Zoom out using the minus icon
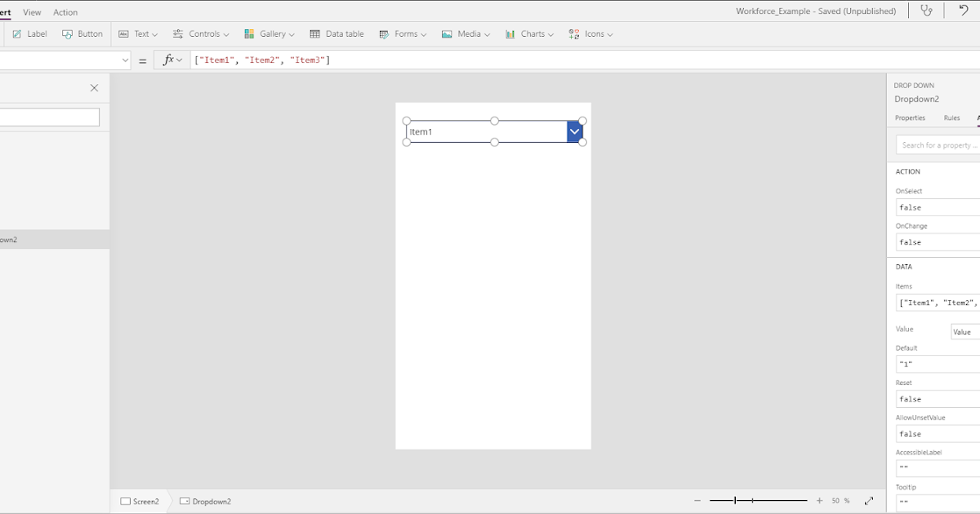This screenshot has height=514, width=980. (697, 501)
